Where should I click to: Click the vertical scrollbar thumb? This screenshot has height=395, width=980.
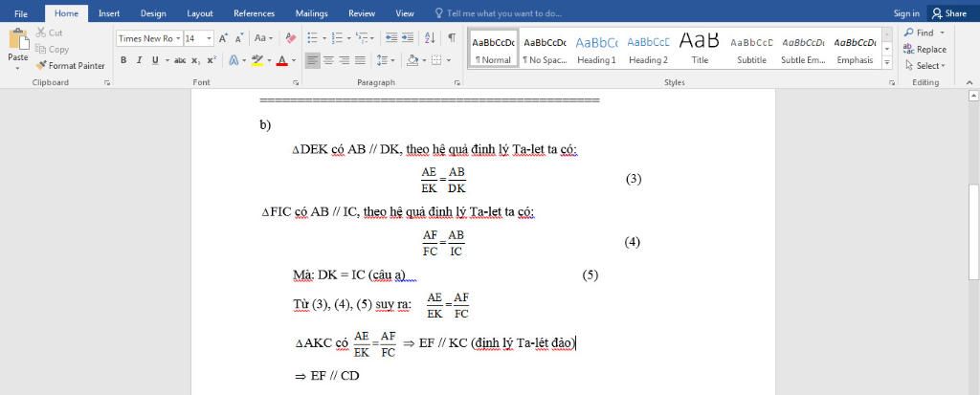pos(973,231)
